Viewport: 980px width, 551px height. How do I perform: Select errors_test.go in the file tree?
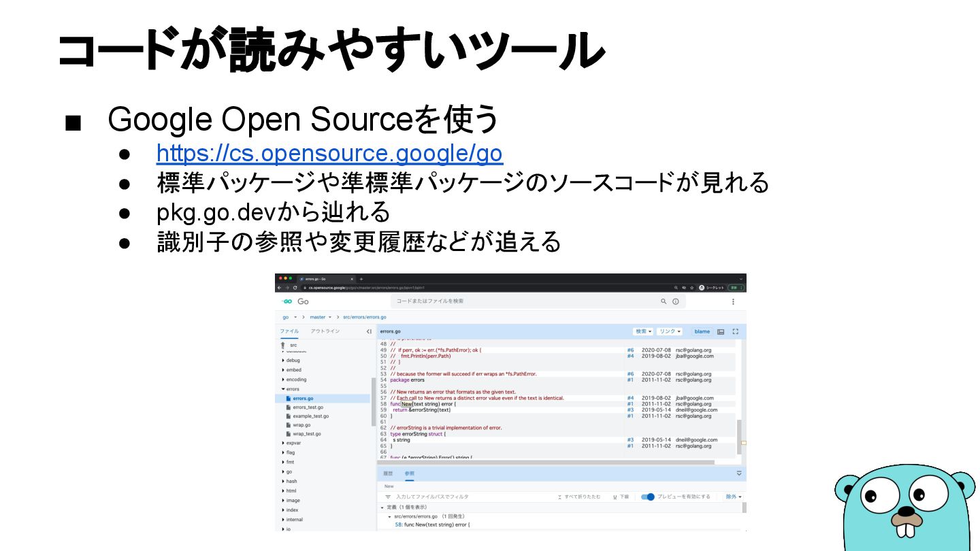308,407
